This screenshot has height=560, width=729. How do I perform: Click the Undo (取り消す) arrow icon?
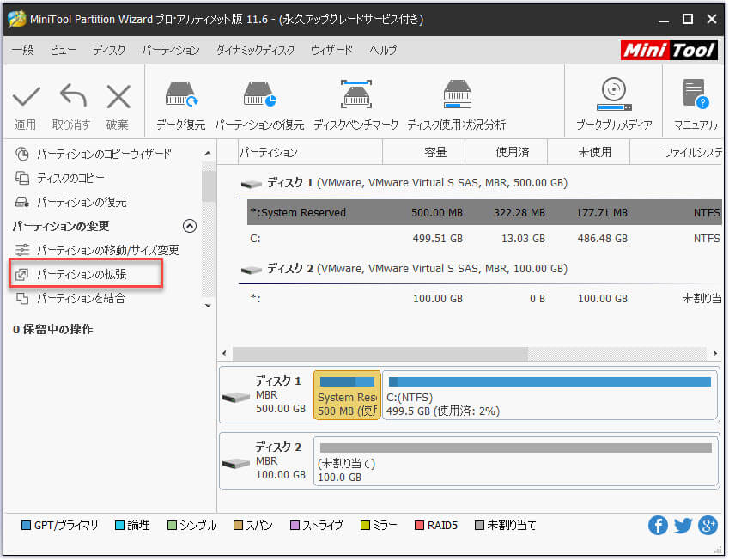(x=71, y=97)
